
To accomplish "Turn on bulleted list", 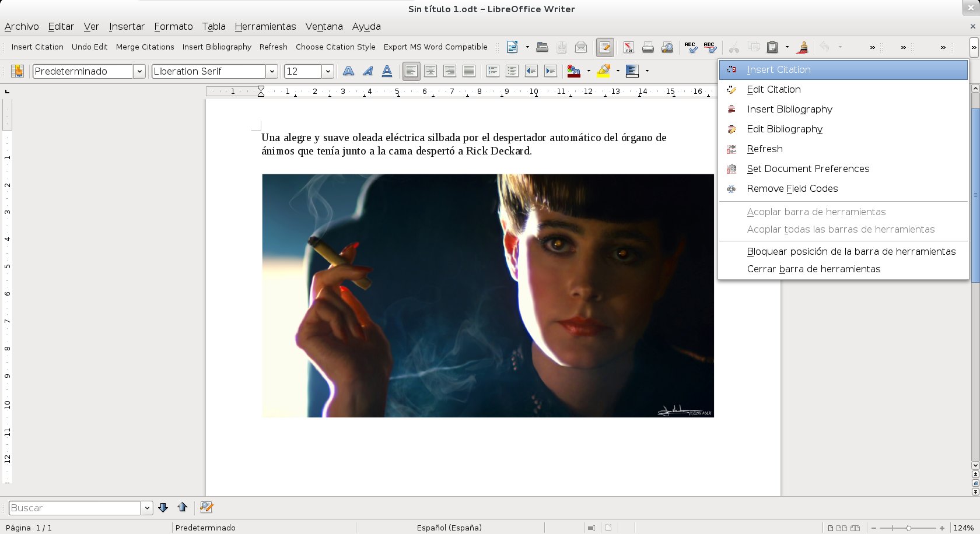I will 512,71.
